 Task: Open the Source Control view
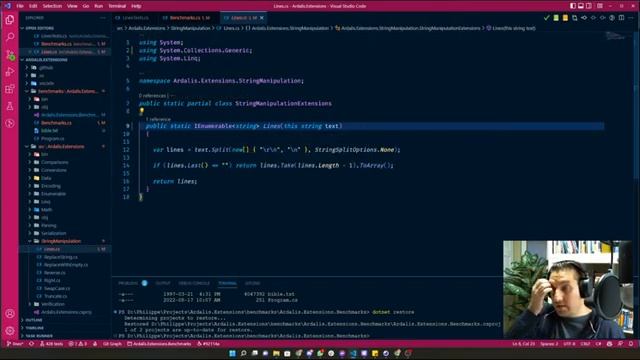click(10, 55)
